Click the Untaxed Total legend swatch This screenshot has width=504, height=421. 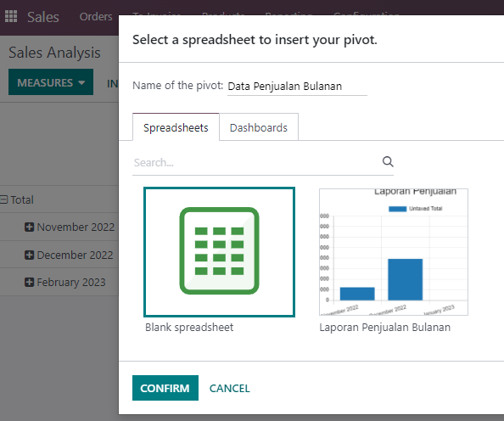[x=397, y=209]
